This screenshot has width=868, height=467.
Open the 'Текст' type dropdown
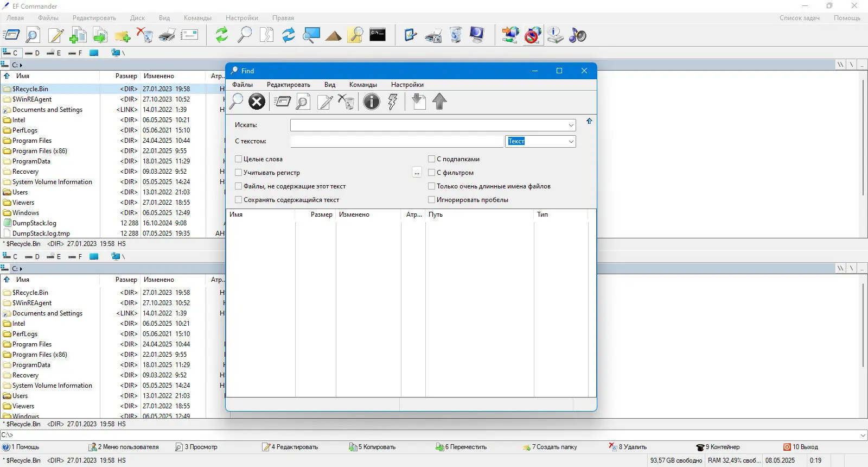571,141
